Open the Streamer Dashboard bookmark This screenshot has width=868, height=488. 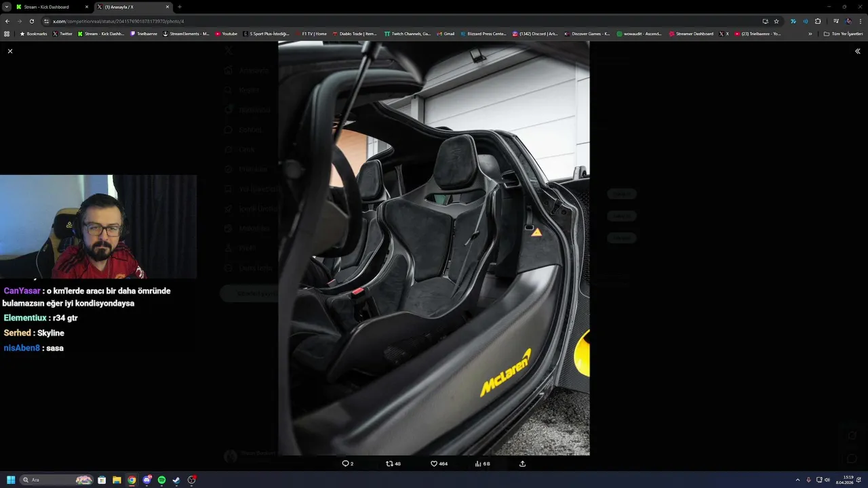tap(691, 33)
